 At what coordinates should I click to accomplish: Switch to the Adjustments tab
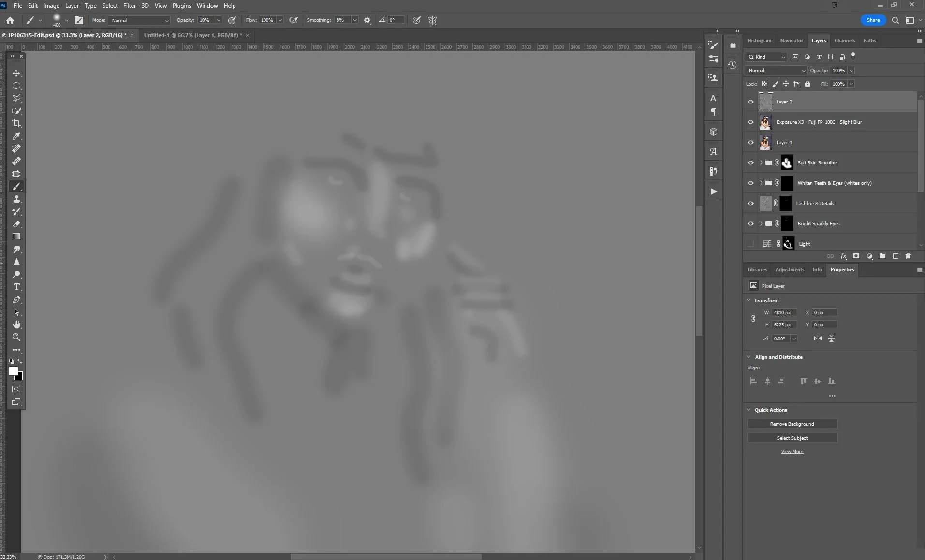790,270
